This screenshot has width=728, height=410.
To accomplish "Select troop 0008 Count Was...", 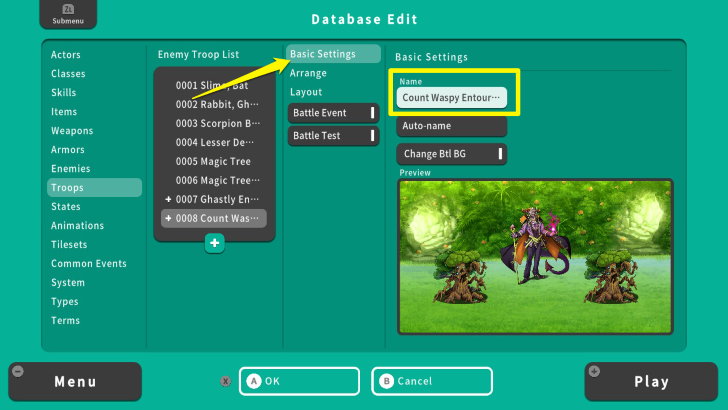I will pos(214,219).
